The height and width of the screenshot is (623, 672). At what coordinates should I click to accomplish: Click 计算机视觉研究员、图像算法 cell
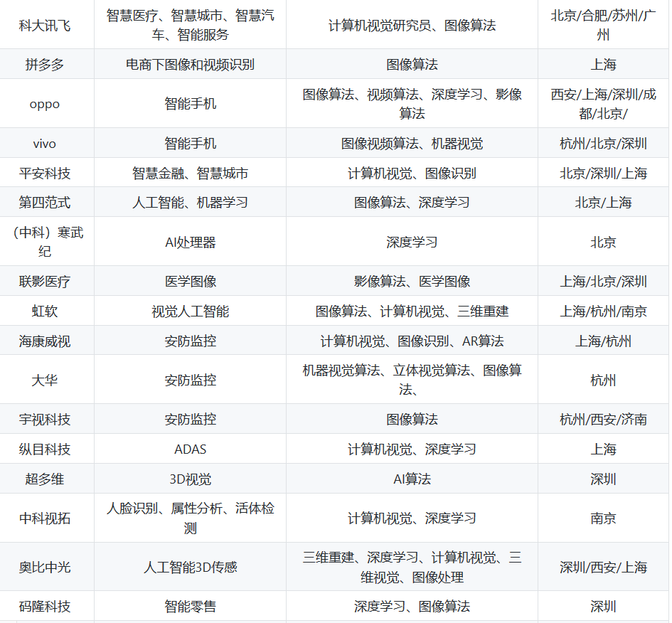tap(412, 26)
